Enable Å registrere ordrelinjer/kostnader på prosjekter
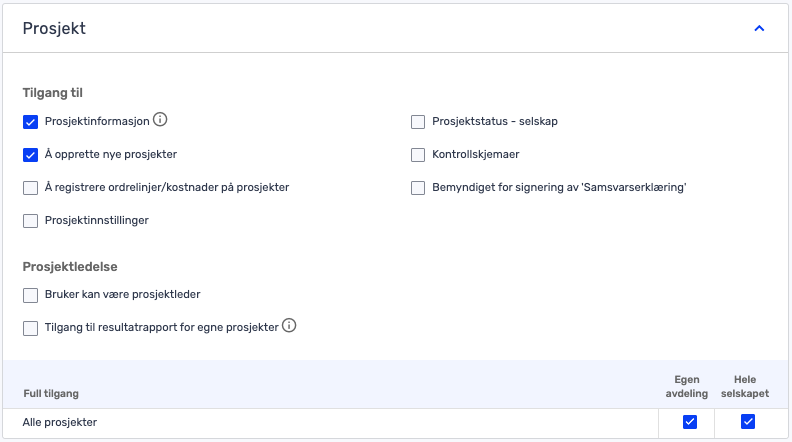The width and height of the screenshot is (792, 442). click(x=30, y=188)
